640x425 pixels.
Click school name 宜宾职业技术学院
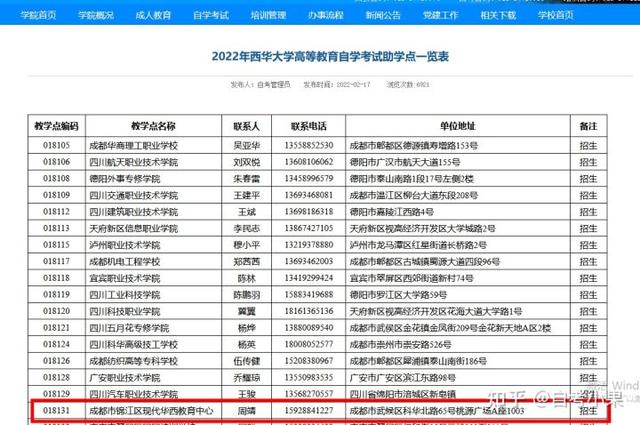[x=124, y=278]
